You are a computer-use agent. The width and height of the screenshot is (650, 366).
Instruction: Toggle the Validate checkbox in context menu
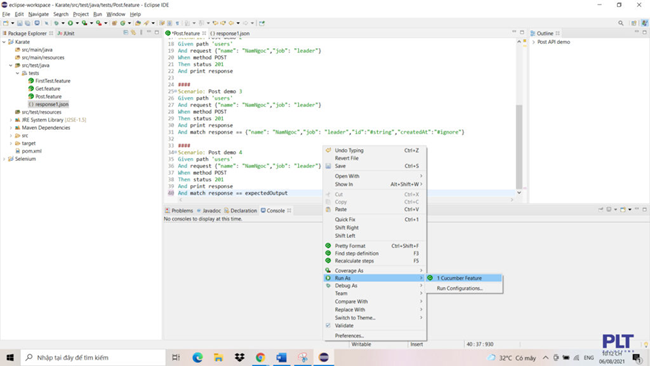328,325
